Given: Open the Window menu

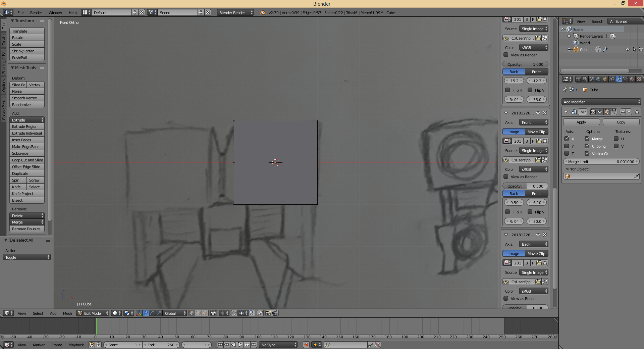Looking at the screenshot, I should point(55,12).
